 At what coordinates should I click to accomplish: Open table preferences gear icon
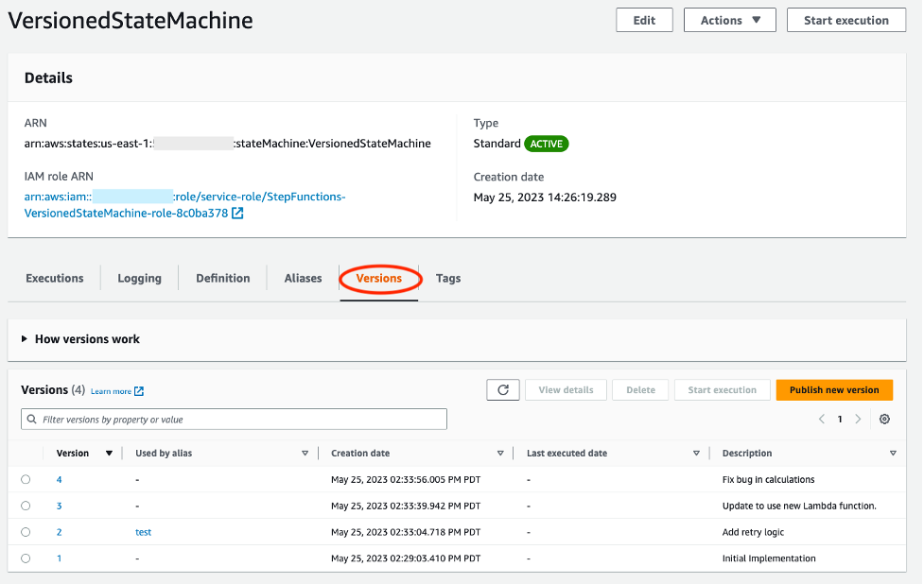tap(884, 420)
